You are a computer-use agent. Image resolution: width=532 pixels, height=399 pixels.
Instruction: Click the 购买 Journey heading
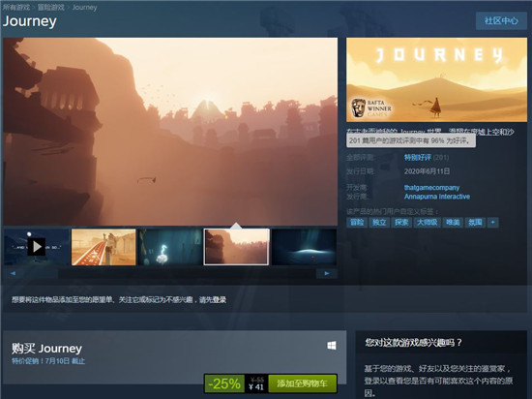(46, 349)
